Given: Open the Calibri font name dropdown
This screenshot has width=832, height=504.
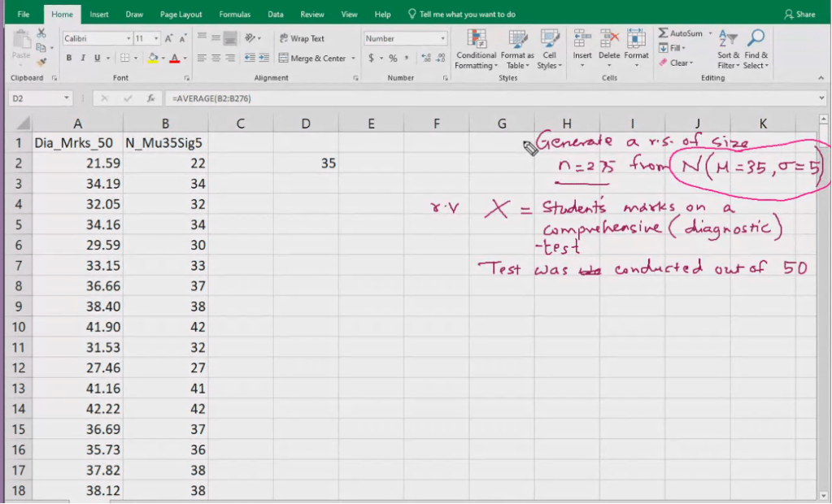Looking at the screenshot, I should [129, 38].
